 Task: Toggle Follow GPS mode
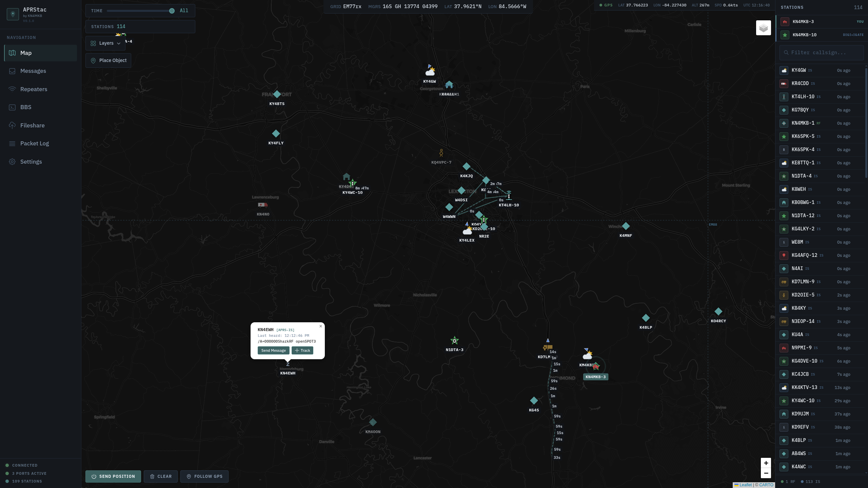tap(204, 476)
